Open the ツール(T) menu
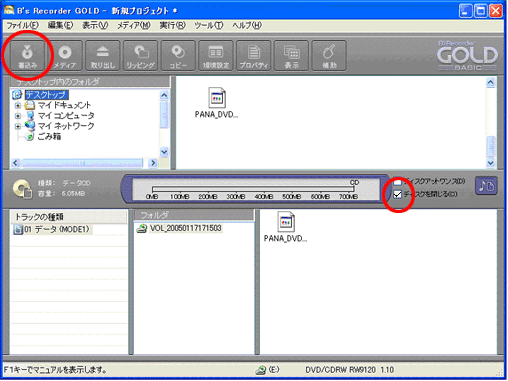 click(x=209, y=25)
